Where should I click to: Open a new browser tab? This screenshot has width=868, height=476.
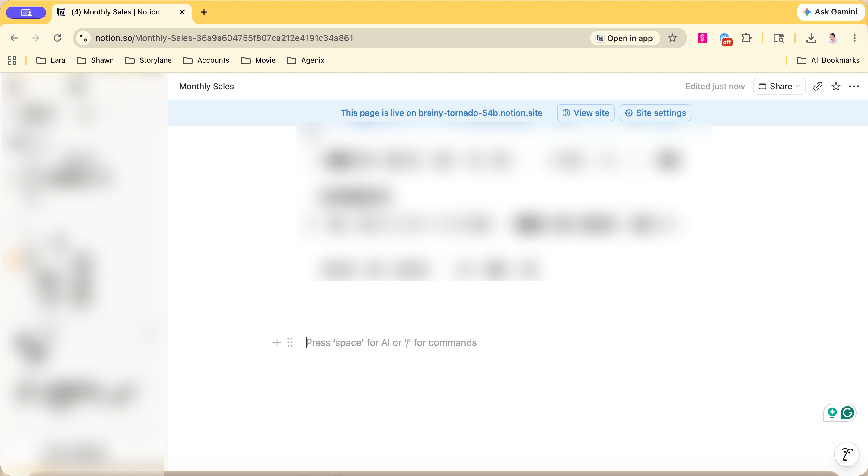[204, 12]
